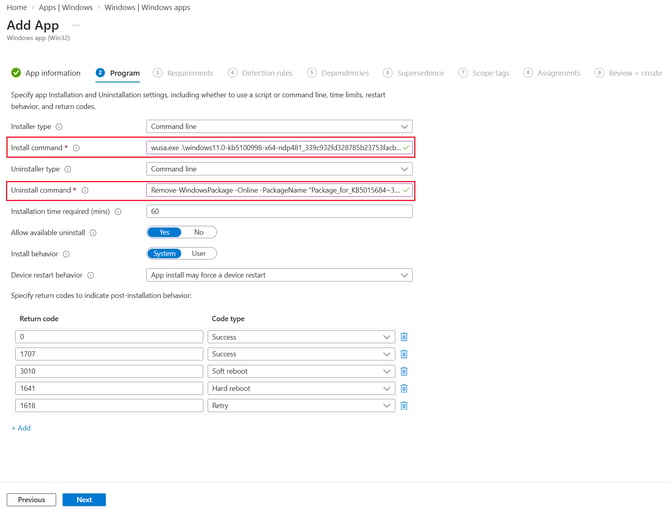Delete the return code 1618 row
Image resolution: width=670 pixels, height=513 pixels.
404,405
